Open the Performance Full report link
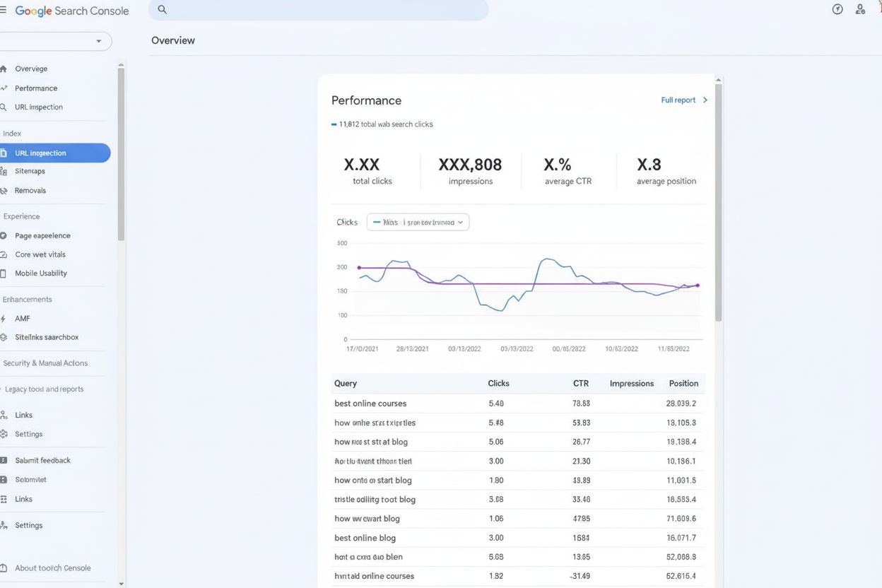This screenshot has height=588, width=882. pos(679,100)
